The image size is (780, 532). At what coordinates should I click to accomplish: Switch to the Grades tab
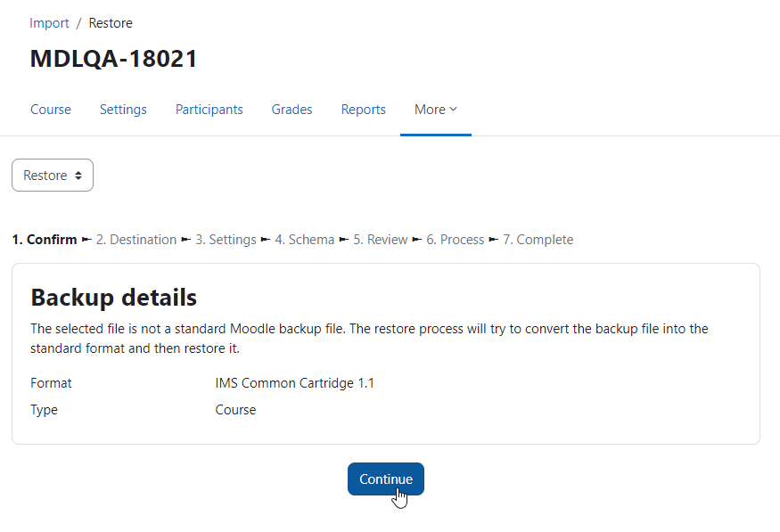pyautogui.click(x=291, y=110)
